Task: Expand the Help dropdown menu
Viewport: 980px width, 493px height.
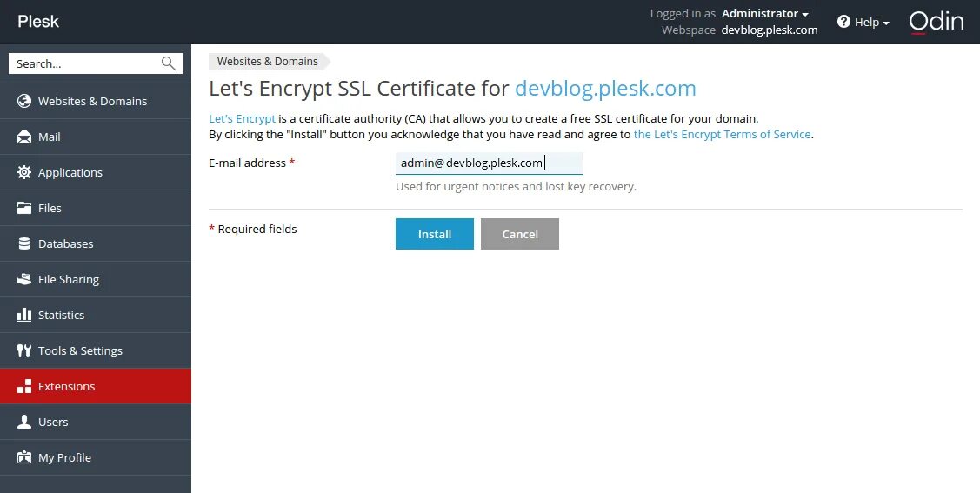Action: [x=863, y=22]
